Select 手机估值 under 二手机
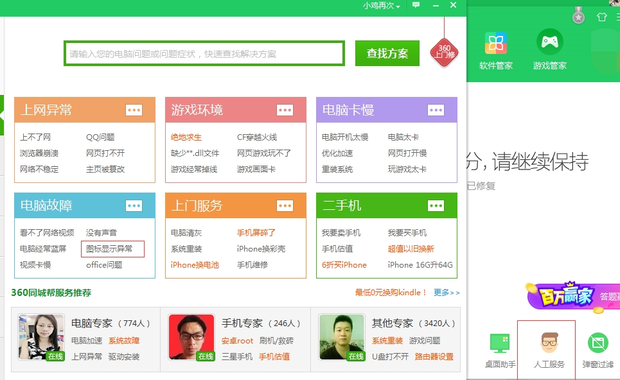Image resolution: width=620 pixels, height=380 pixels. pos(337,249)
